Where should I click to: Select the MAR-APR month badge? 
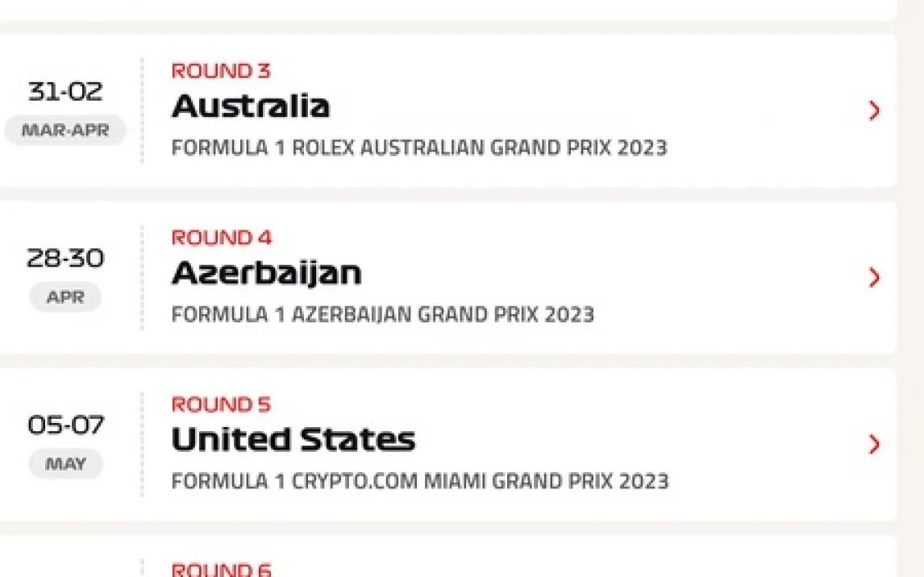point(65,131)
